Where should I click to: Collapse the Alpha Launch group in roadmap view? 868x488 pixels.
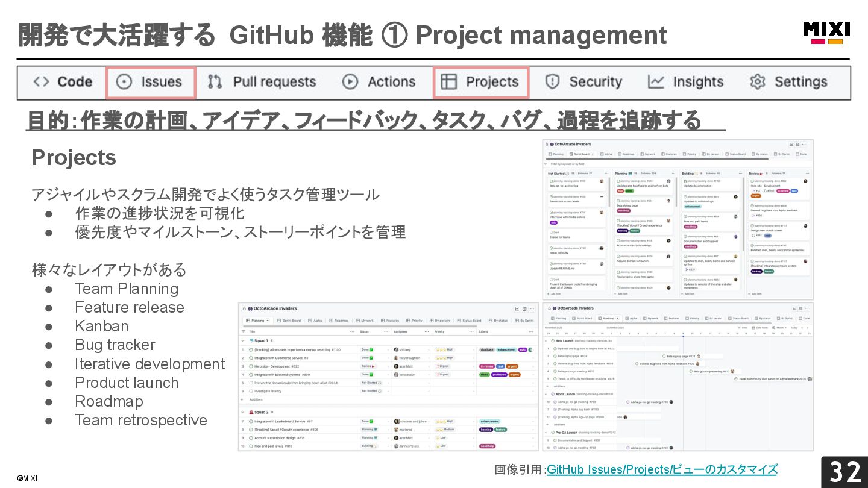tap(546, 394)
